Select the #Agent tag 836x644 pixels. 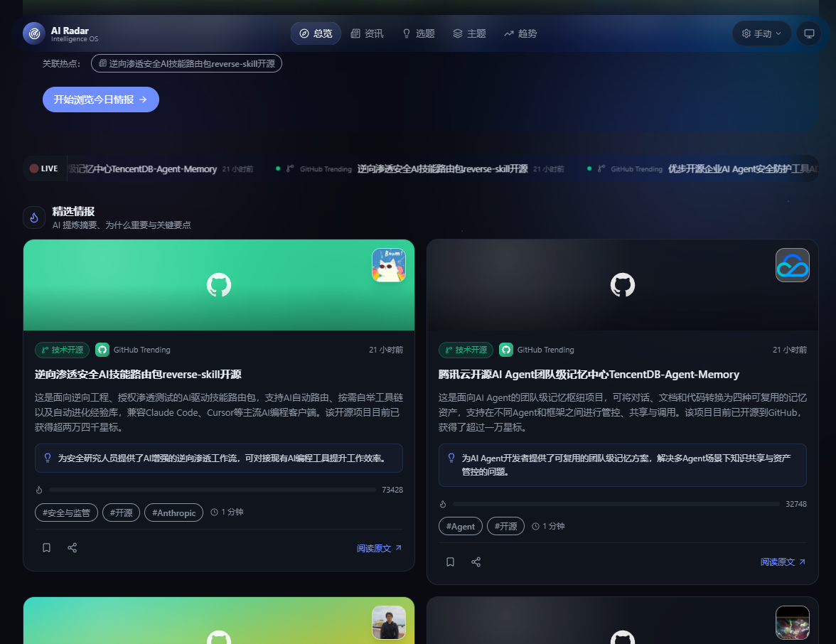tap(461, 526)
